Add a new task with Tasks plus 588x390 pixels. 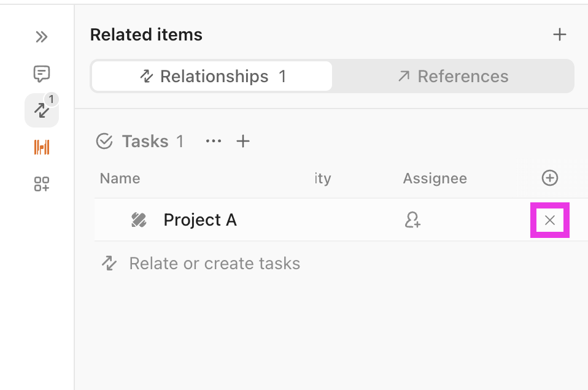point(243,142)
